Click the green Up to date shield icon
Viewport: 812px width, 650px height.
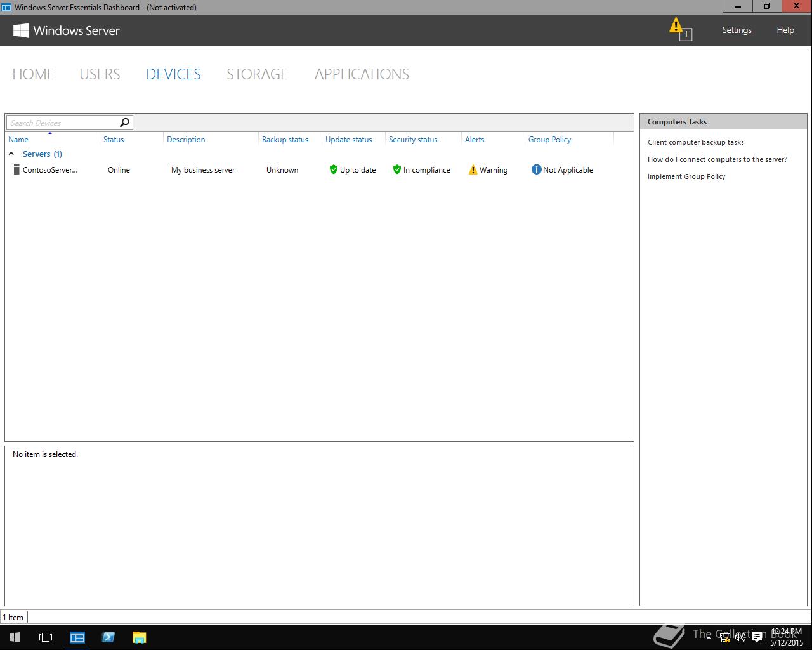click(x=333, y=169)
